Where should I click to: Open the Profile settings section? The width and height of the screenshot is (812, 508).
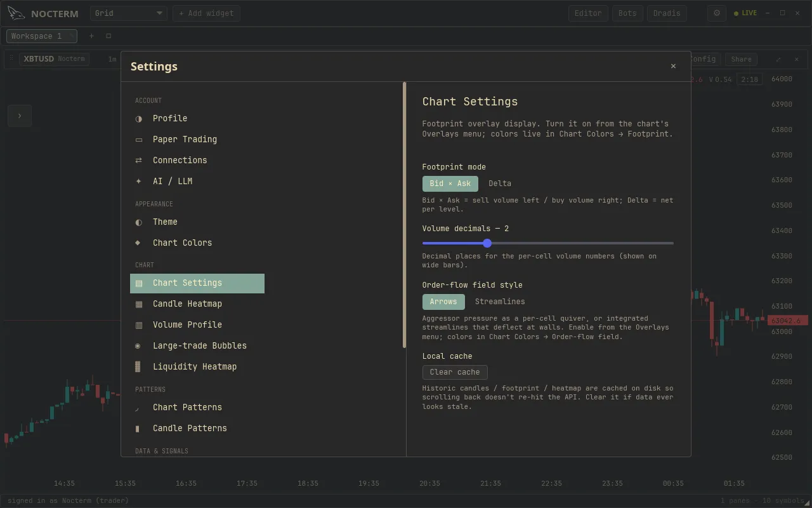pos(197,119)
